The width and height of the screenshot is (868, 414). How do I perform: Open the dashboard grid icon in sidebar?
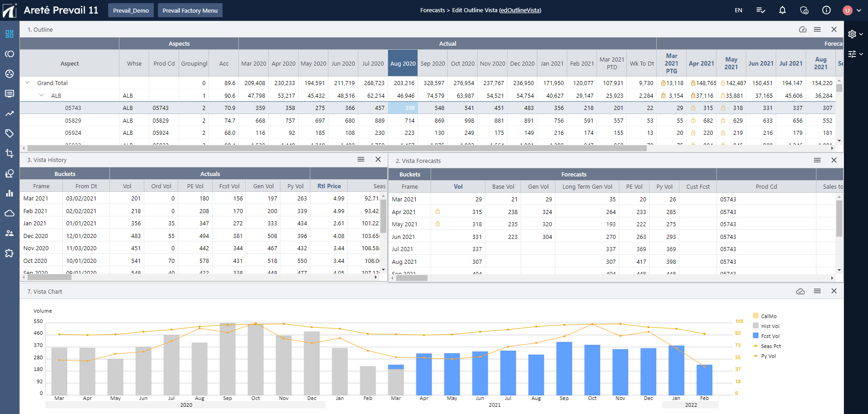9,34
